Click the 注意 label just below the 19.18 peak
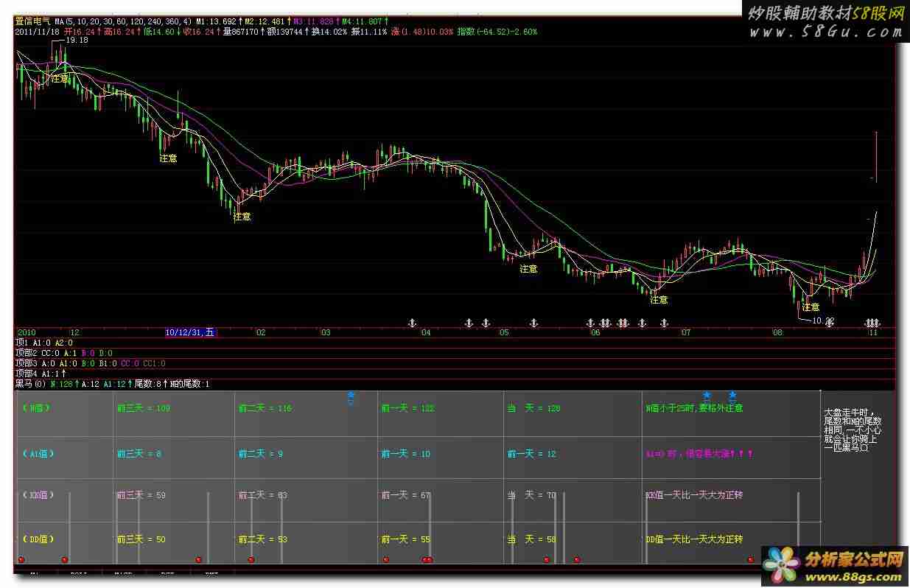 tap(60, 77)
